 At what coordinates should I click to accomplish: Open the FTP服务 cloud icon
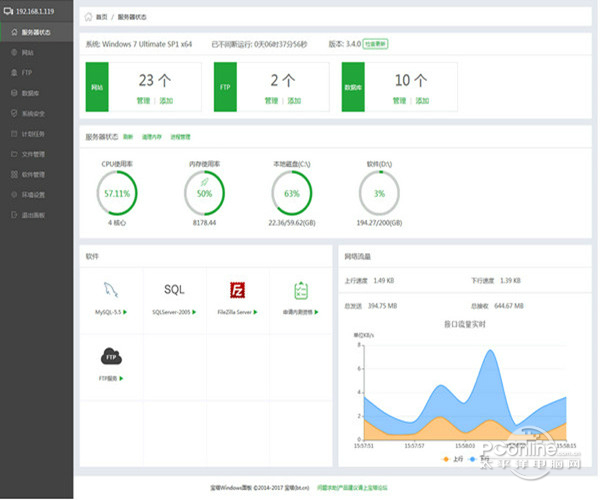pyautogui.click(x=110, y=356)
